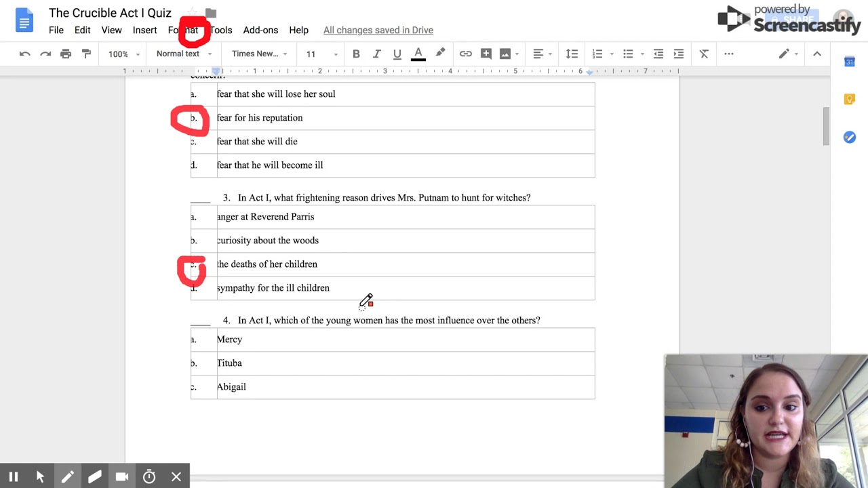Toggle the Screencastify eraser tool
This screenshot has width=868, height=488.
tap(95, 477)
